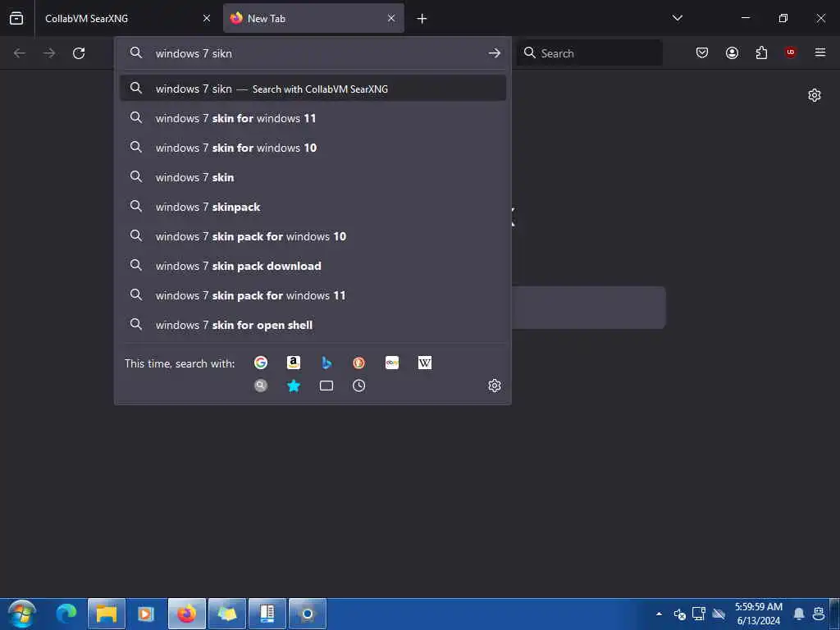Select the Firefox taskbar button
840x630 pixels.
[186, 614]
